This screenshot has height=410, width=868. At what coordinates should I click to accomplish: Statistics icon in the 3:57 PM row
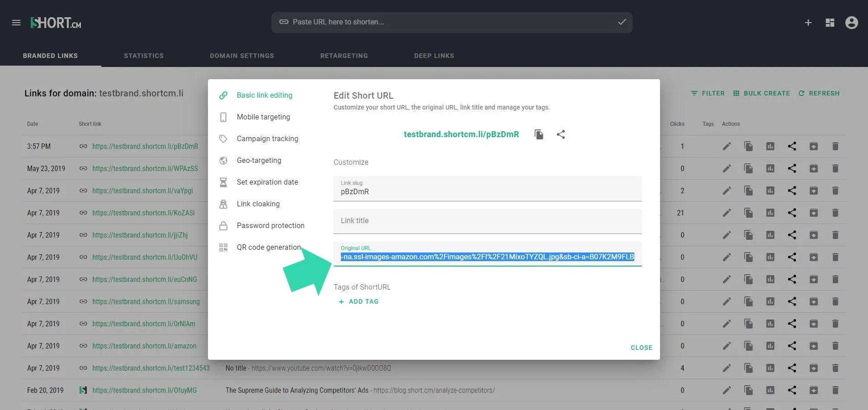(770, 146)
